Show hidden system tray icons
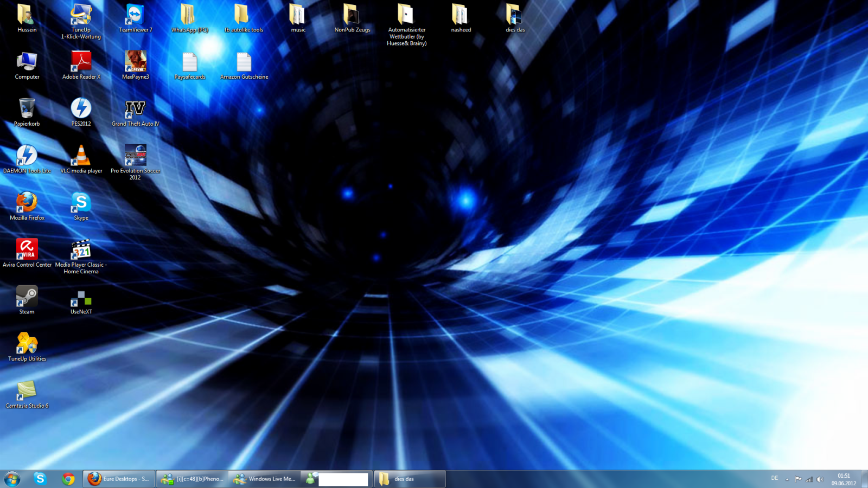 pos(787,479)
